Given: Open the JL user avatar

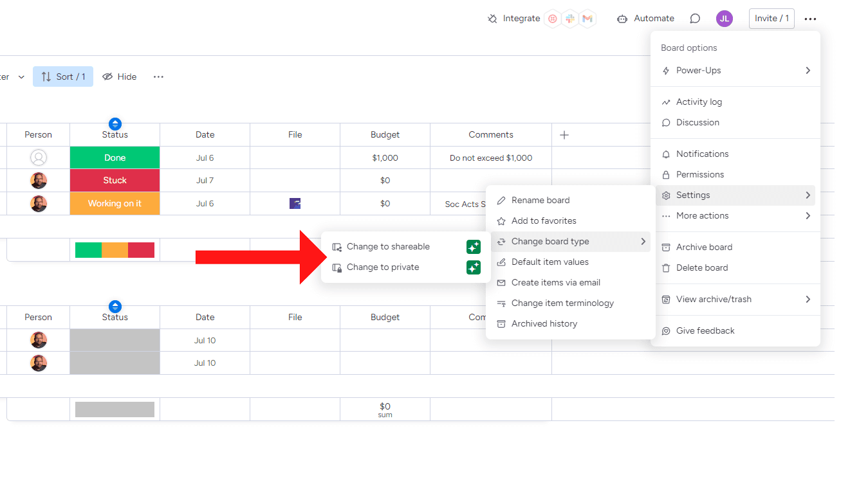Looking at the screenshot, I should pos(725,19).
